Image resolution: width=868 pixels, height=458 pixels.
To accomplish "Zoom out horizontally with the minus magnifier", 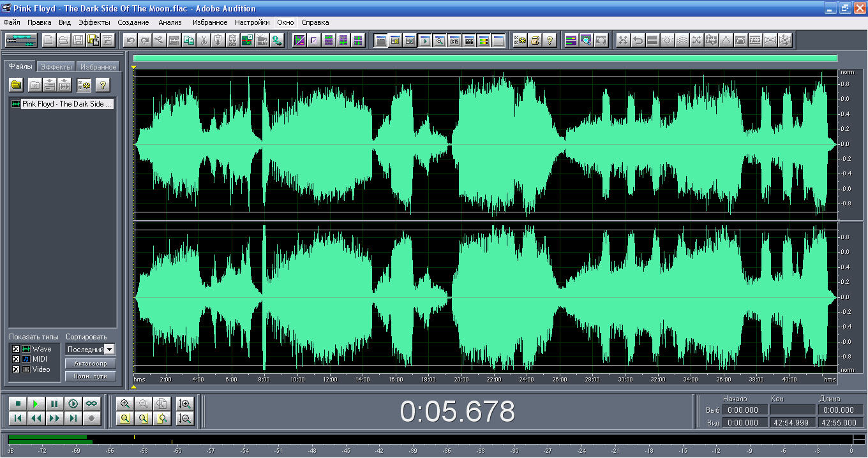I will pyautogui.click(x=144, y=403).
